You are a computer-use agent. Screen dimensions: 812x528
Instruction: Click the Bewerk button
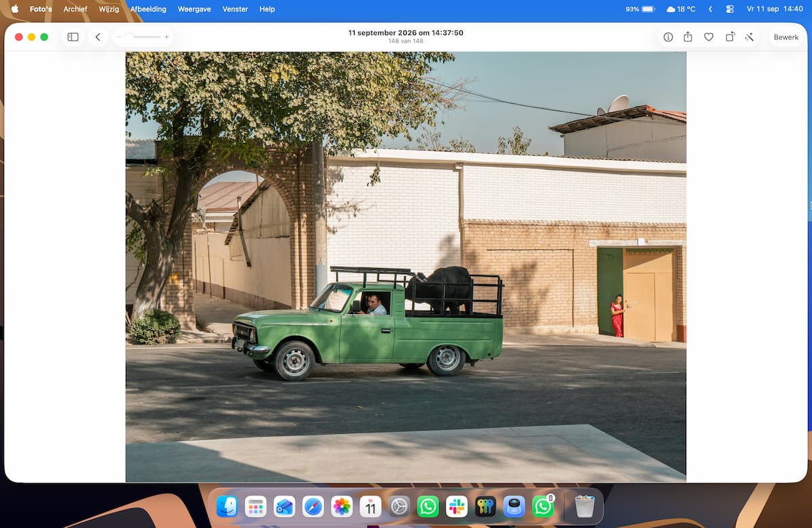point(786,37)
